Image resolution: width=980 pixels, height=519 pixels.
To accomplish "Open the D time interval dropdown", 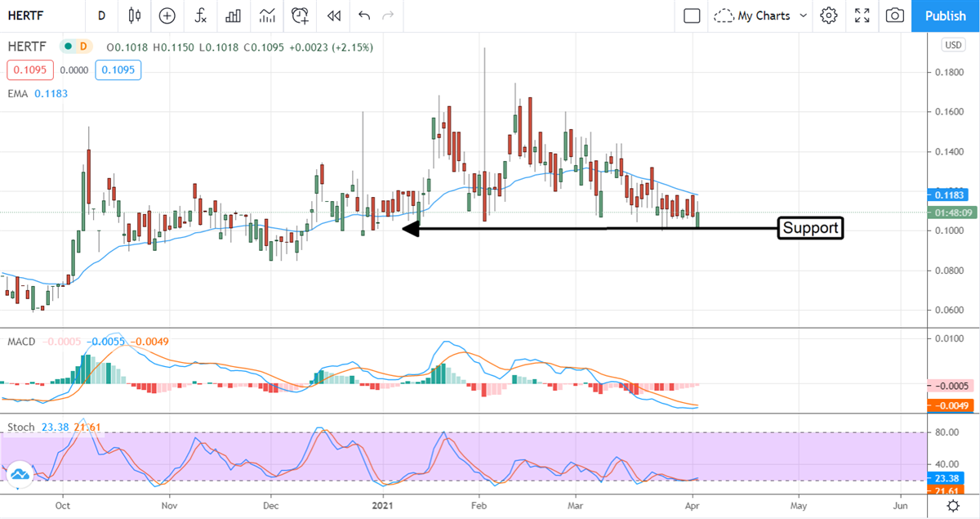I will [x=101, y=16].
